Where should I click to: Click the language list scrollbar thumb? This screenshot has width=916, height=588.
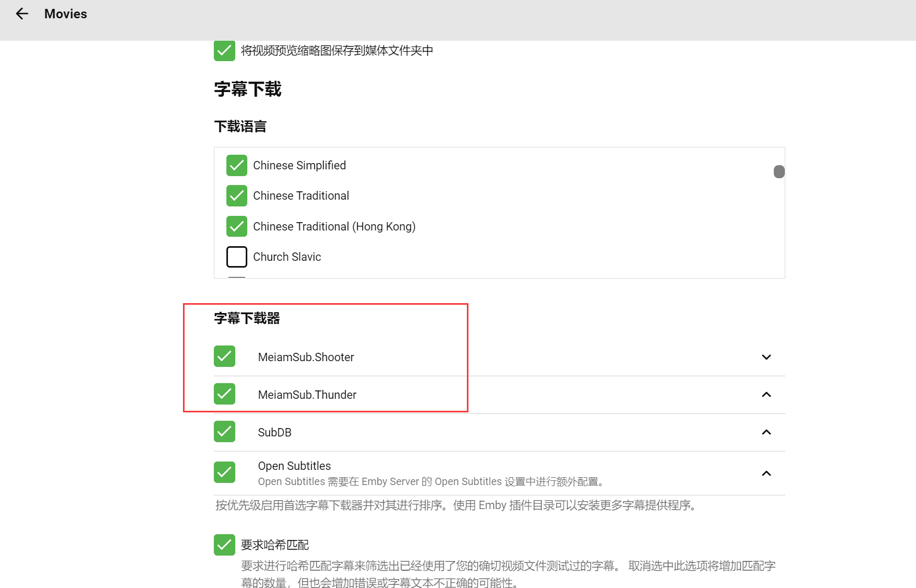pos(779,171)
